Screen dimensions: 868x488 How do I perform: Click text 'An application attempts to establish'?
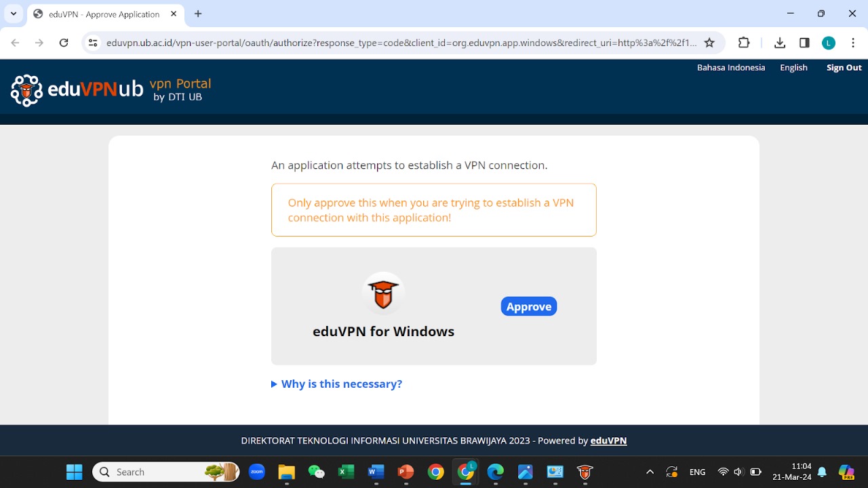tap(409, 165)
